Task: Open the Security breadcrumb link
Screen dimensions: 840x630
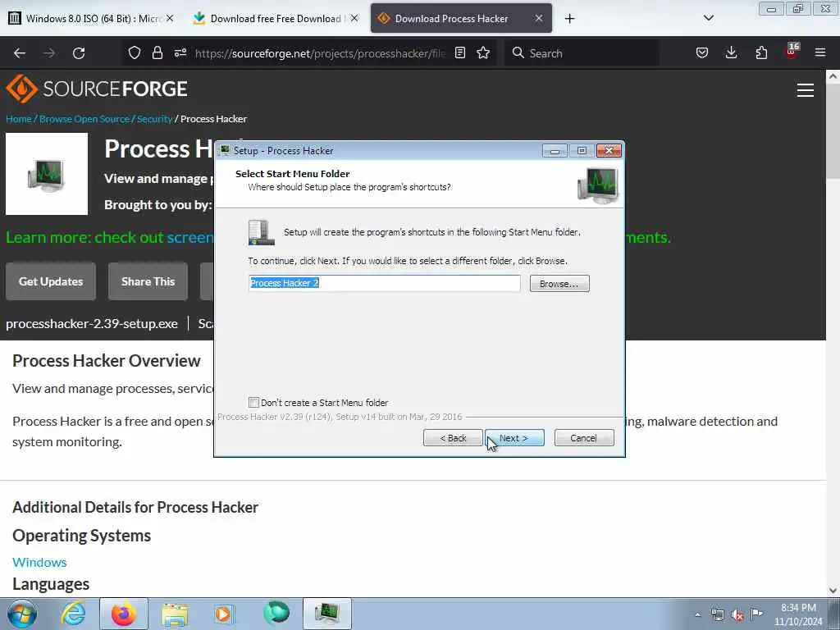Action: (154, 119)
